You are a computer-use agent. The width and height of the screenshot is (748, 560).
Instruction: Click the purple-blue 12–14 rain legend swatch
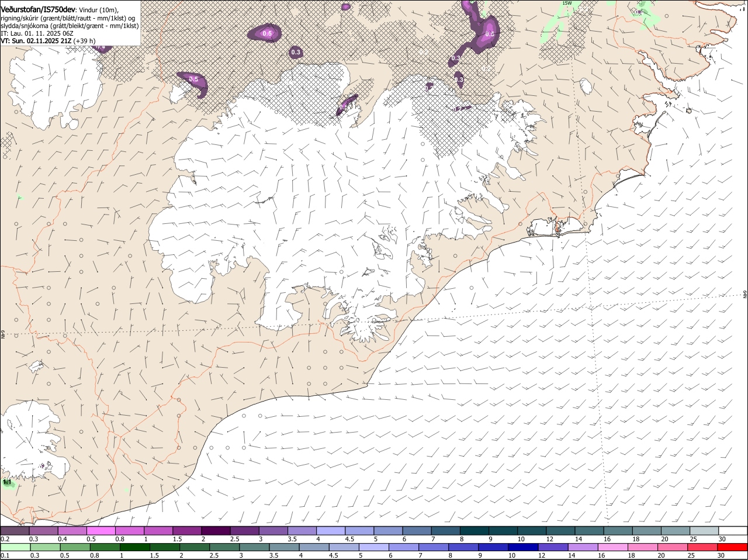coord(554,548)
